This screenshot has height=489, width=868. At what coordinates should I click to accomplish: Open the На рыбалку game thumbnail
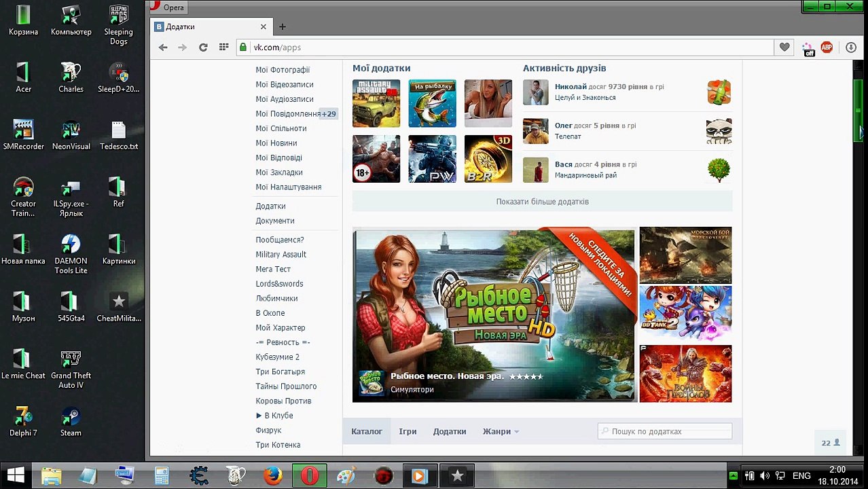(432, 103)
